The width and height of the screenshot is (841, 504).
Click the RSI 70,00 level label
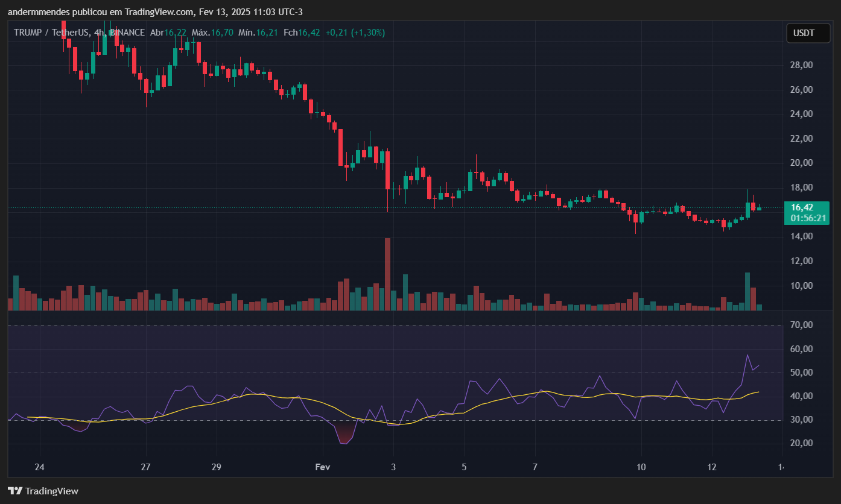tap(801, 325)
